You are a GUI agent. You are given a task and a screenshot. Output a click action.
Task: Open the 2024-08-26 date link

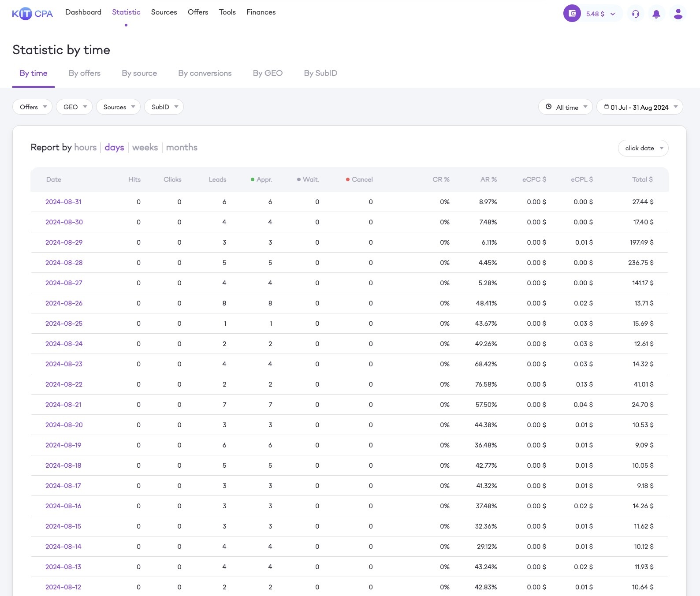(x=64, y=303)
